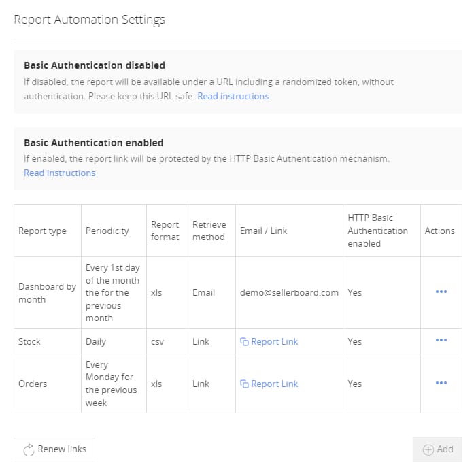
Task: Click the Report Automation Settings heading
Action: [89, 19]
